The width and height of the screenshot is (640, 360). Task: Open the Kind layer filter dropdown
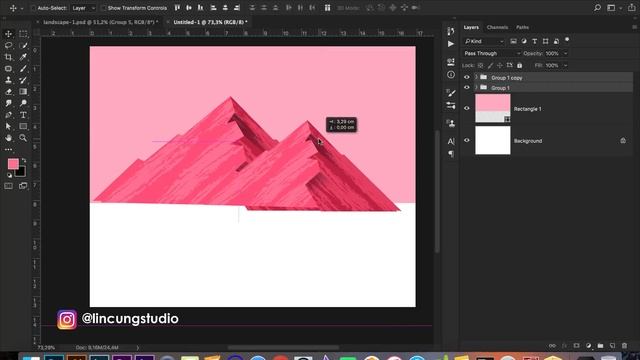pyautogui.click(x=484, y=41)
